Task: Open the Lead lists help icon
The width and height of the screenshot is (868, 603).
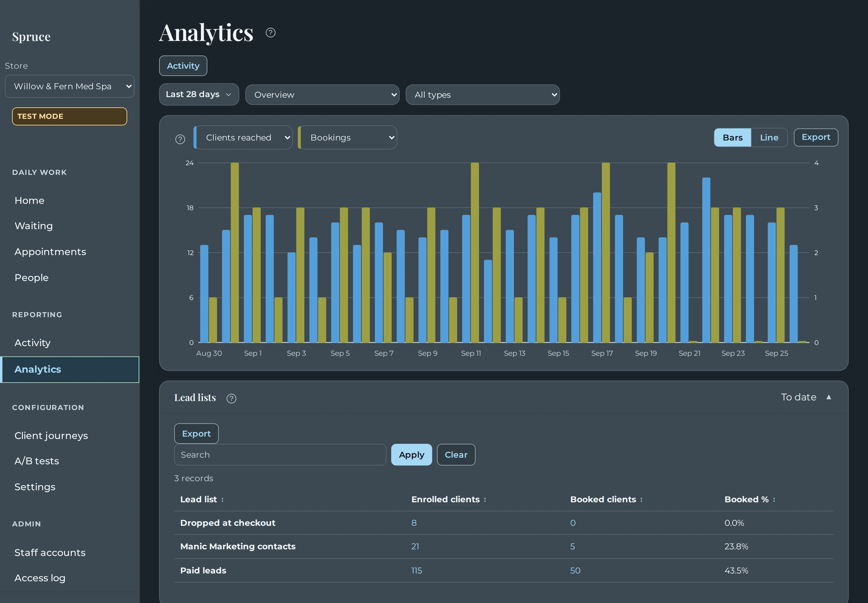Action: pos(231,398)
